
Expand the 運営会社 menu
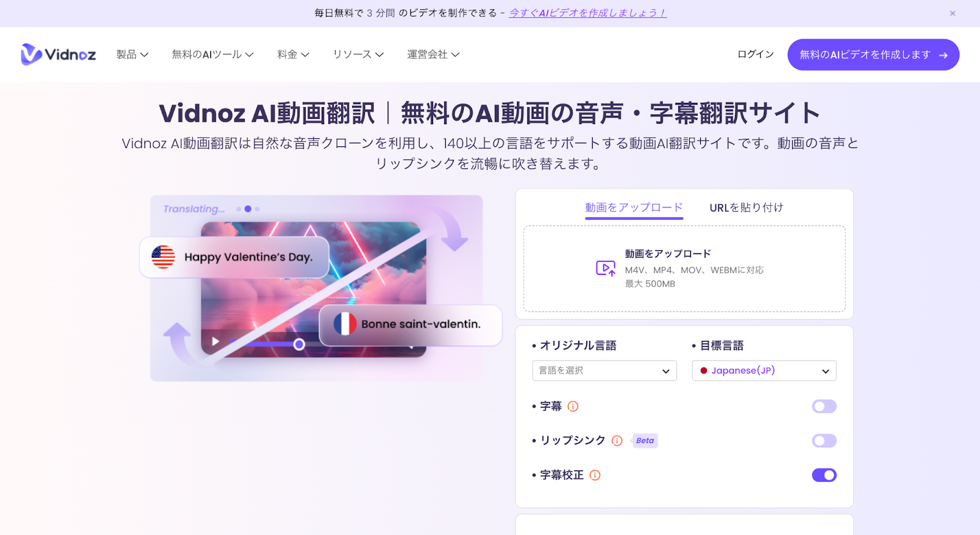[x=433, y=54]
